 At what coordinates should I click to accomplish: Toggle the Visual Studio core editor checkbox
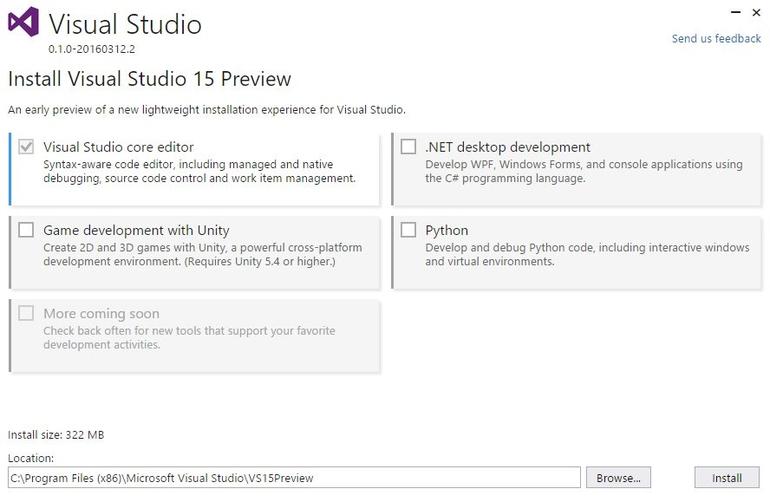coord(26,147)
